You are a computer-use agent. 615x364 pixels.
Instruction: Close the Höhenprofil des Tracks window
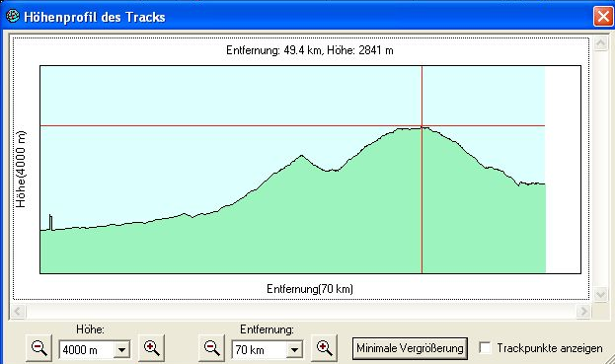point(603,17)
